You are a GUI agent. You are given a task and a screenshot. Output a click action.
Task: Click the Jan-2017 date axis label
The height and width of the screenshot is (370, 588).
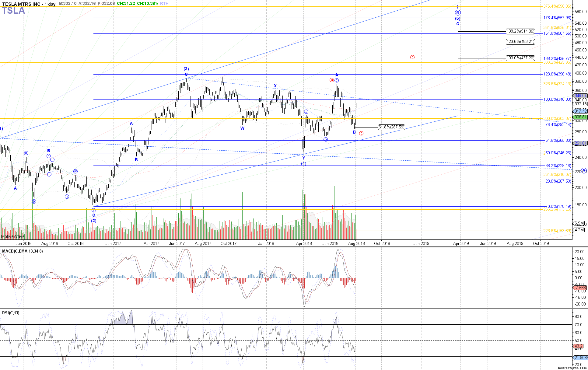[113, 243]
